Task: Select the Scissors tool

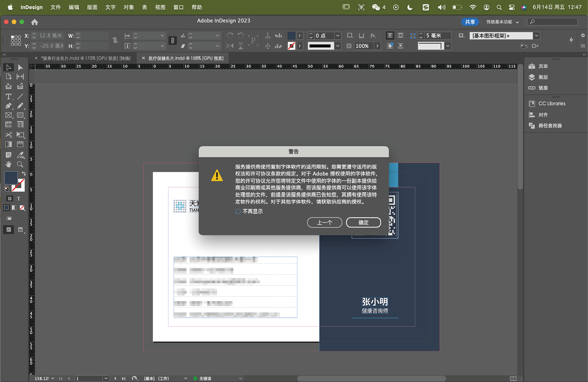Action: pos(8,135)
